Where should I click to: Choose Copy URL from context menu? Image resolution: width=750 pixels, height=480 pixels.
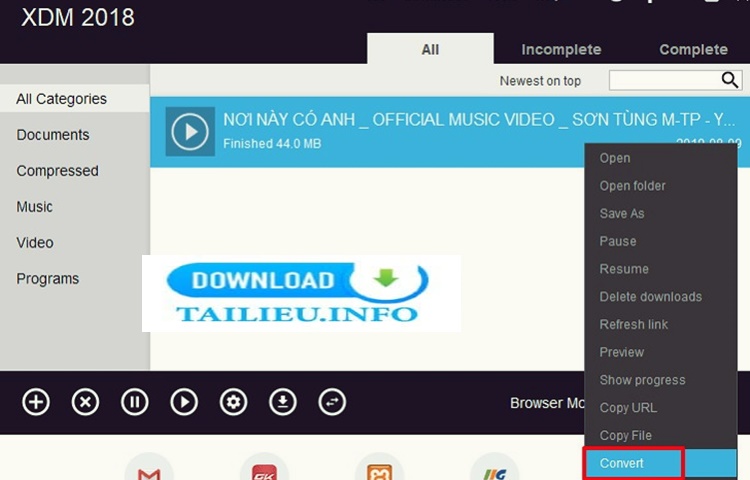pyautogui.click(x=660, y=407)
